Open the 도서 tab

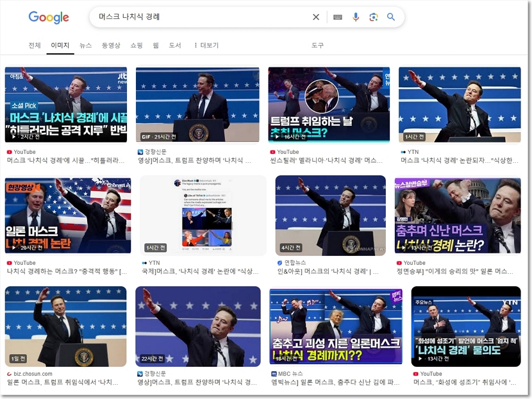tap(175, 45)
